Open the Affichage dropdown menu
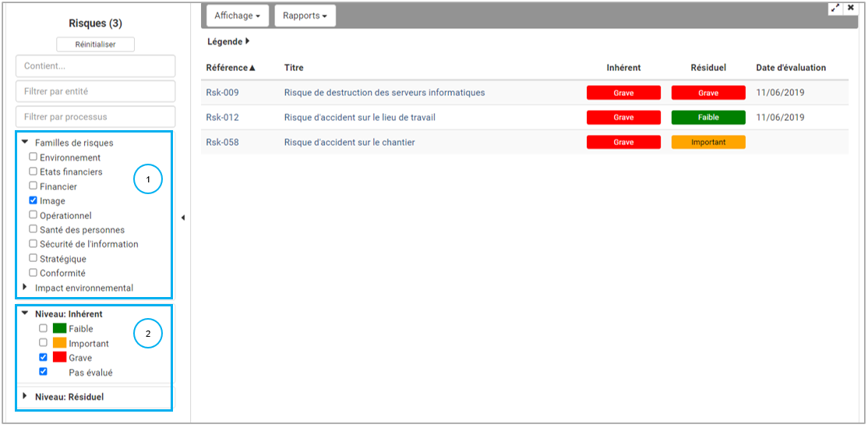Screen dimensions: 868x428 point(237,16)
